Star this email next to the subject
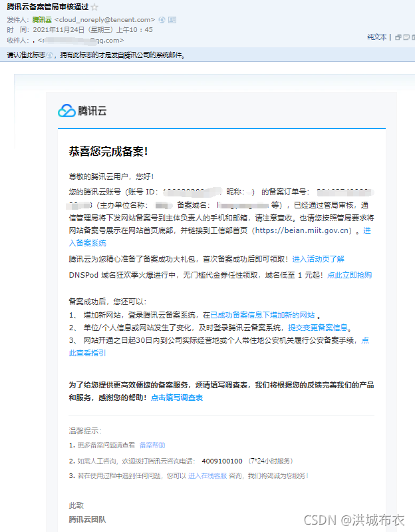 [x=95, y=7]
